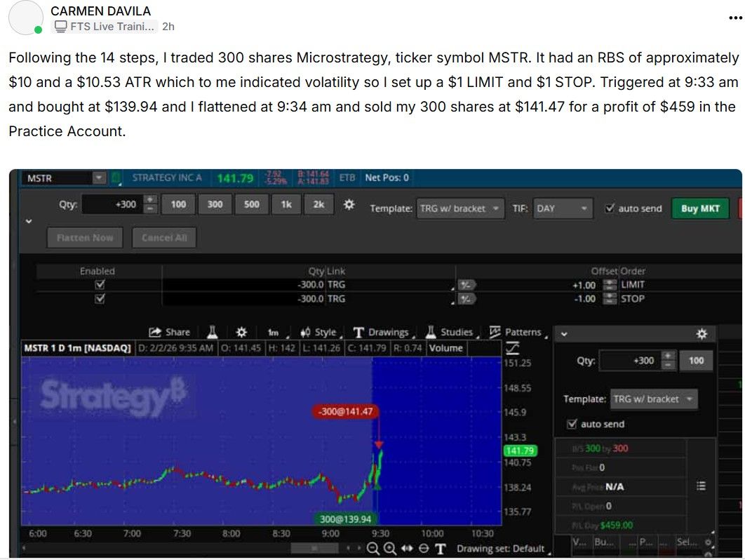Collapse the side panel chevron

pyautogui.click(x=564, y=334)
